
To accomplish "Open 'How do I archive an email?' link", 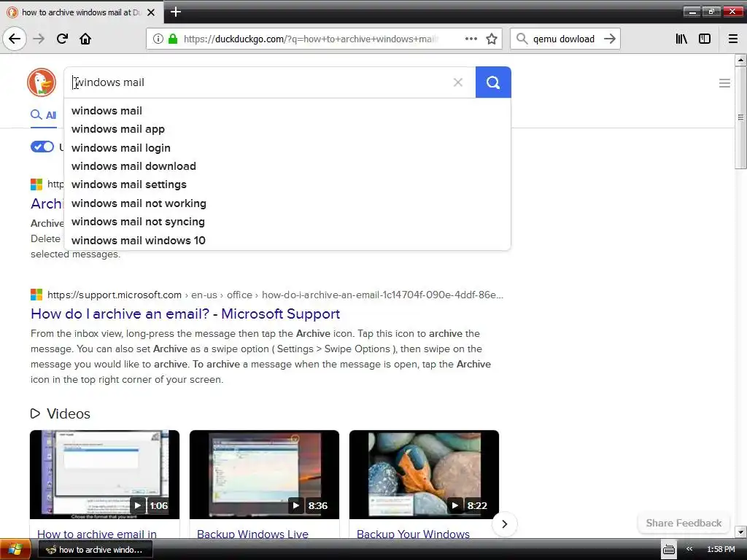I will pos(185,314).
